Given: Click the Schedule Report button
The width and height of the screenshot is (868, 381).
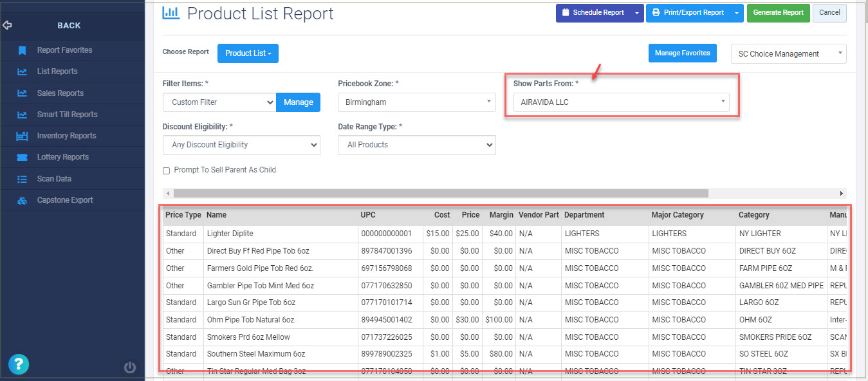Looking at the screenshot, I should click(593, 13).
